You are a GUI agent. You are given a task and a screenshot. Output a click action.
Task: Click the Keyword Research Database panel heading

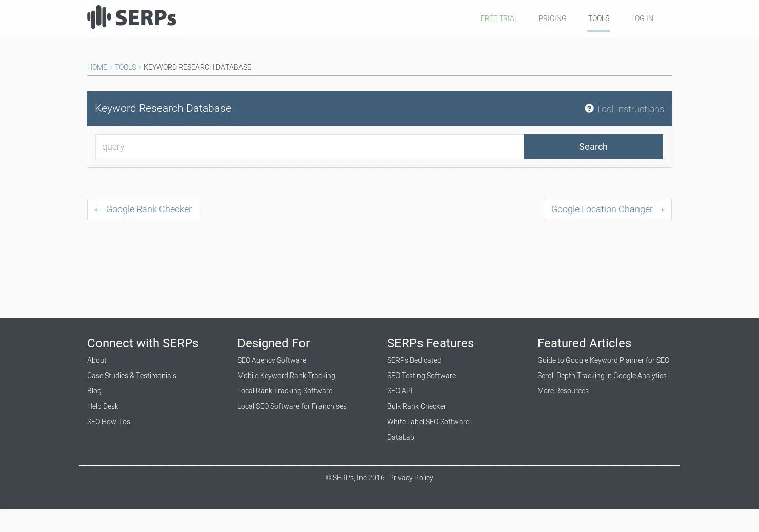[x=163, y=108]
